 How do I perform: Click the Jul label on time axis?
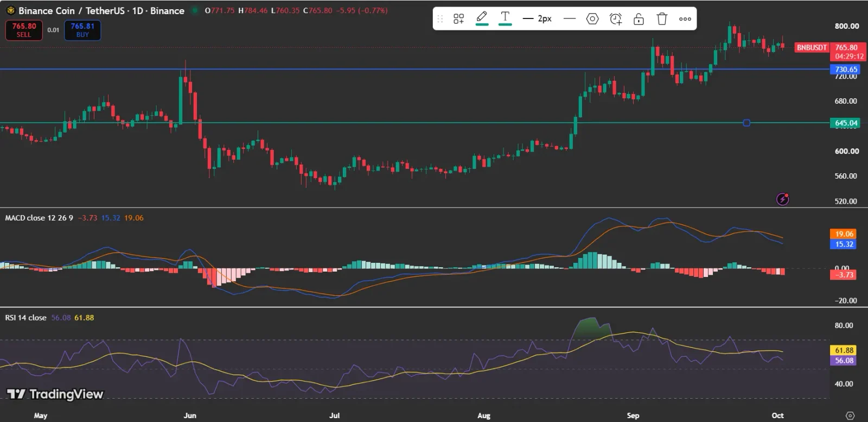(x=335, y=415)
